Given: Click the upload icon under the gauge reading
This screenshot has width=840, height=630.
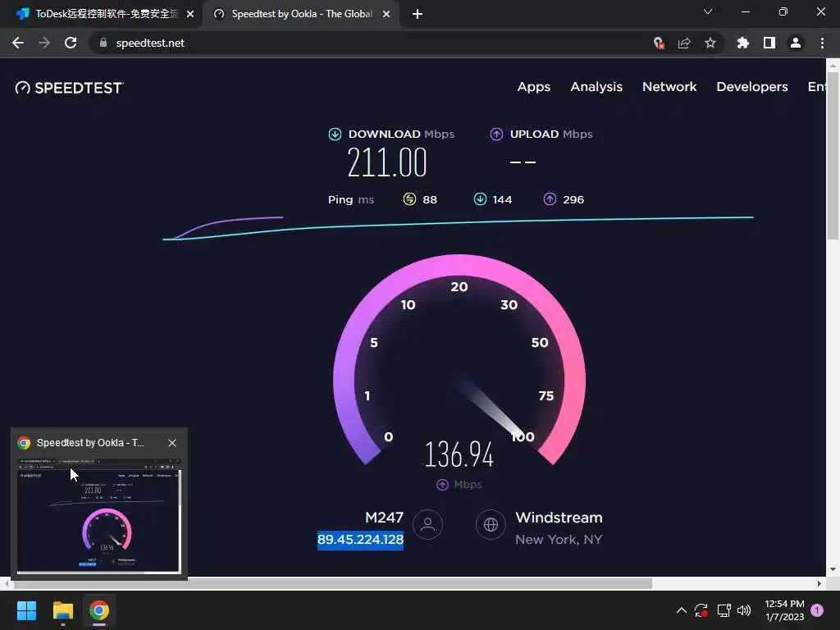Looking at the screenshot, I should click(x=442, y=484).
